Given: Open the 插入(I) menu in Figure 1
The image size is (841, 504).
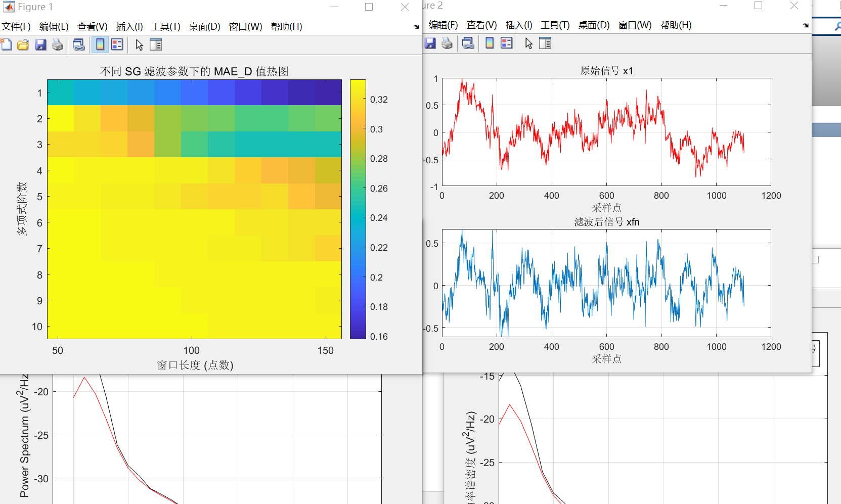Looking at the screenshot, I should click(x=129, y=27).
